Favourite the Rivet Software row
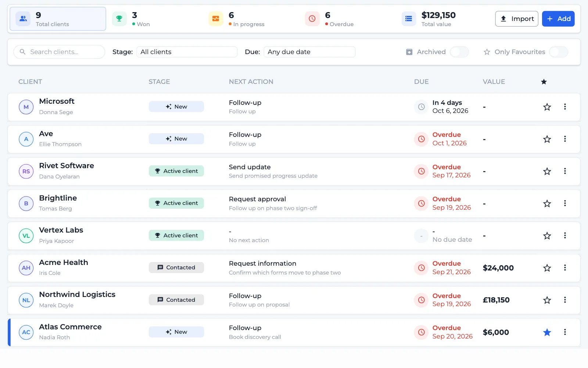The height and width of the screenshot is (368, 588). click(547, 171)
